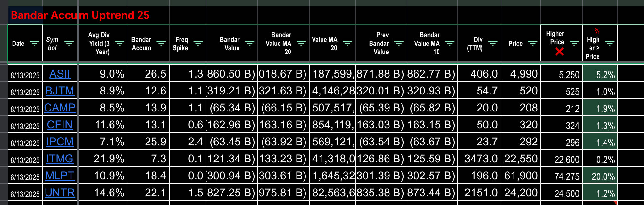Screen dimensions: 644x205
Task: Open the CFIN symbol link
Action: pos(60,125)
